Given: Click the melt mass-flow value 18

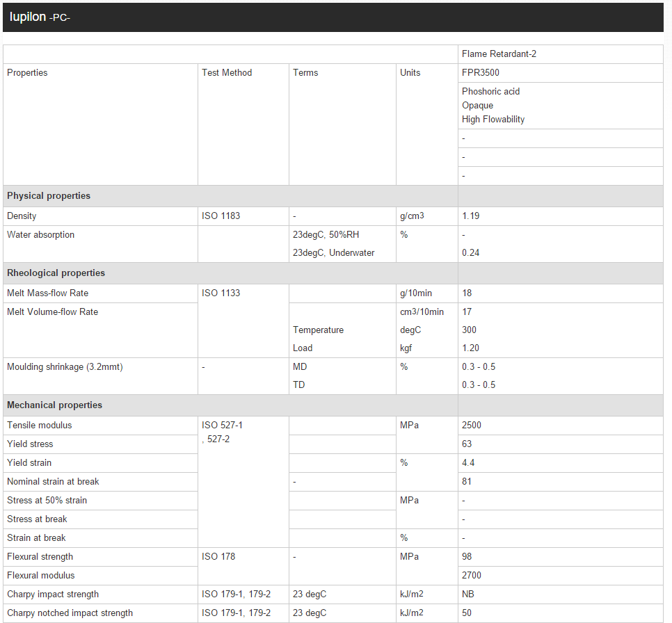Looking at the screenshot, I should 467,293.
